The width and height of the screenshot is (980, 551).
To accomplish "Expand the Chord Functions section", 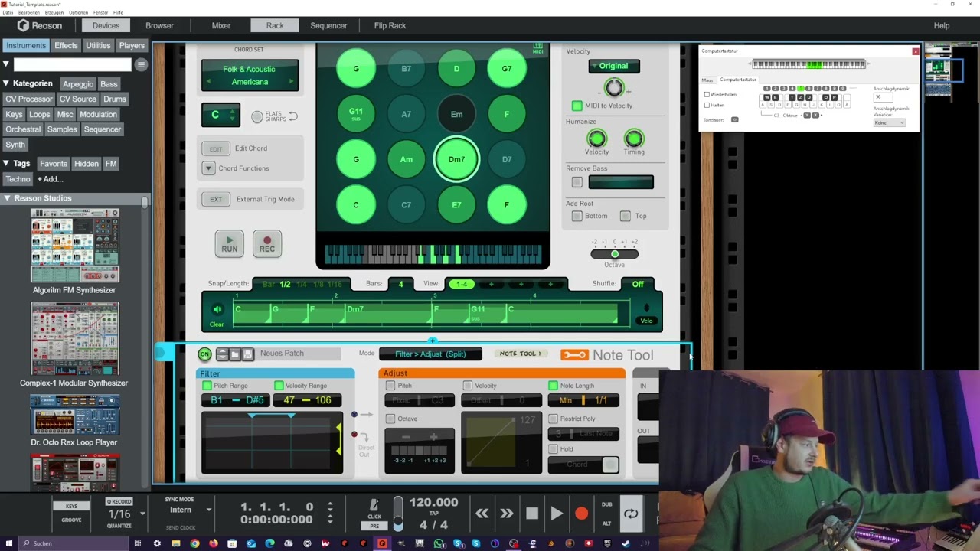I will [208, 168].
